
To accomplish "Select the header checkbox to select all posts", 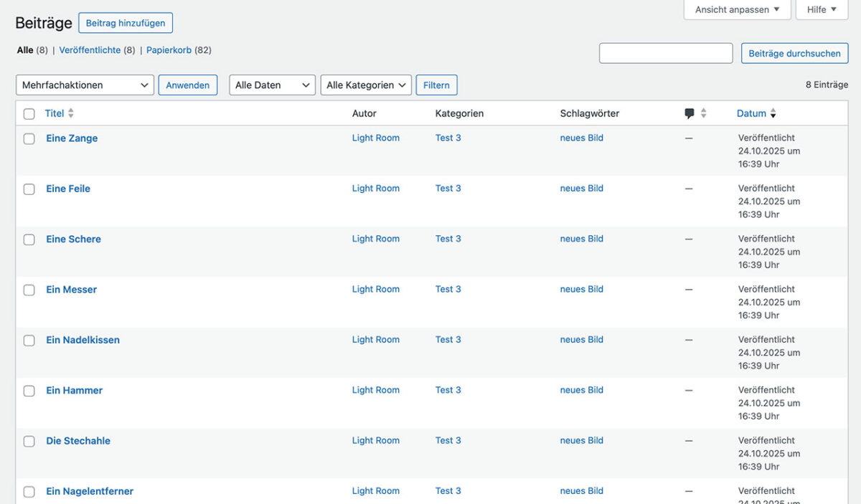I will 29,113.
